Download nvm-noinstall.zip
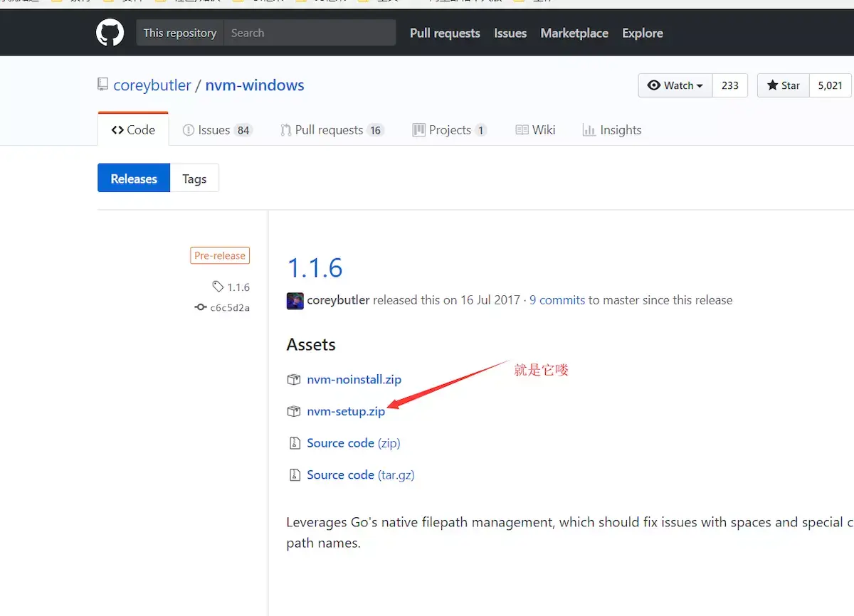Viewport: 854px width, 616px height. 354,380
